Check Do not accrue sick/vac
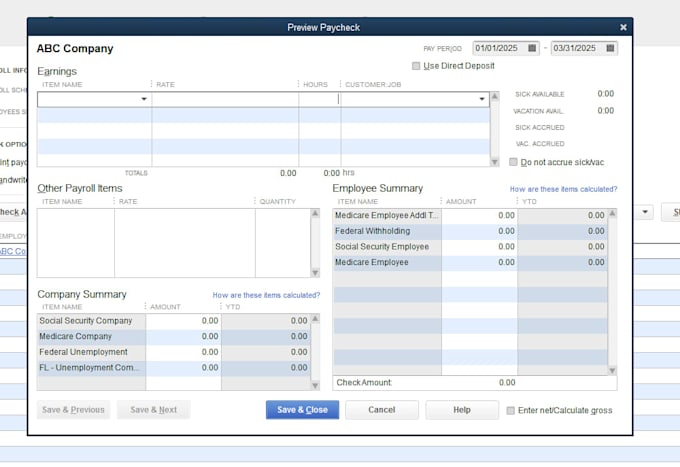Viewport: 680px width, 467px height. pyautogui.click(x=513, y=162)
